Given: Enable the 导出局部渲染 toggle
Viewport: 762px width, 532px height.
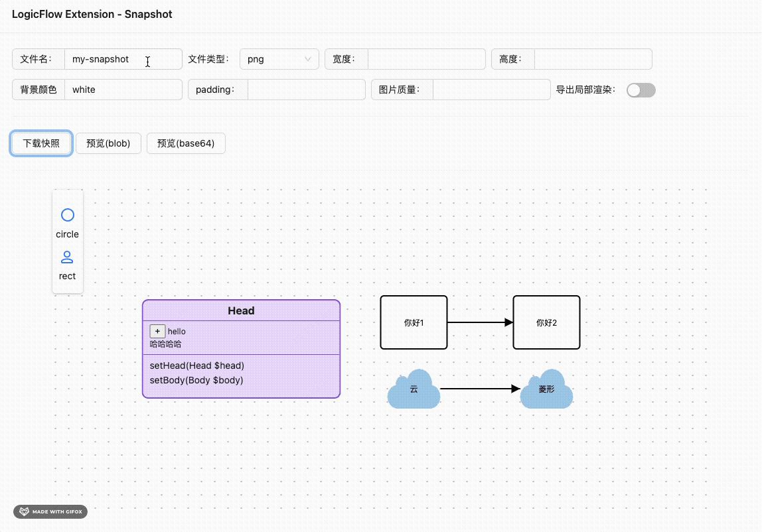Looking at the screenshot, I should point(641,90).
